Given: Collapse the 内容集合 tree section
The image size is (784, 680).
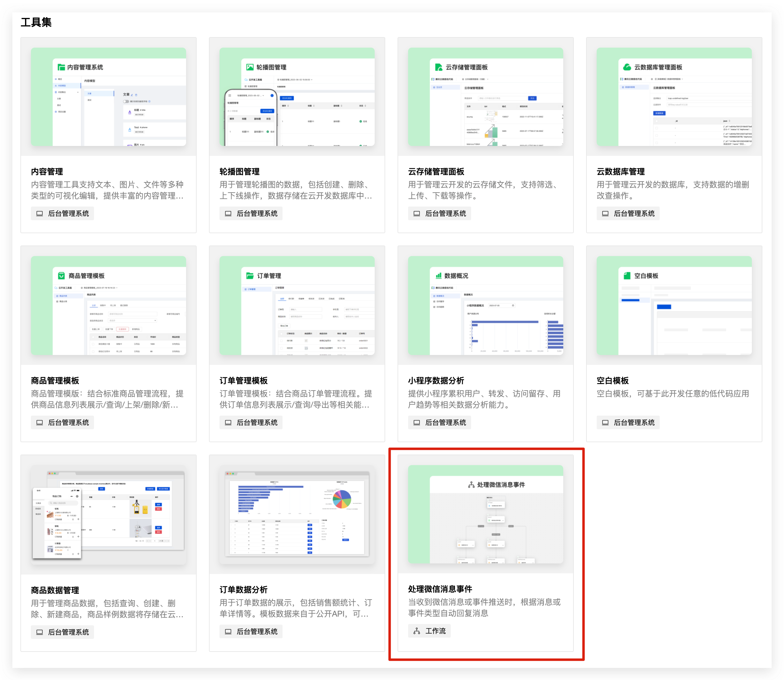Looking at the screenshot, I should pos(78,92).
